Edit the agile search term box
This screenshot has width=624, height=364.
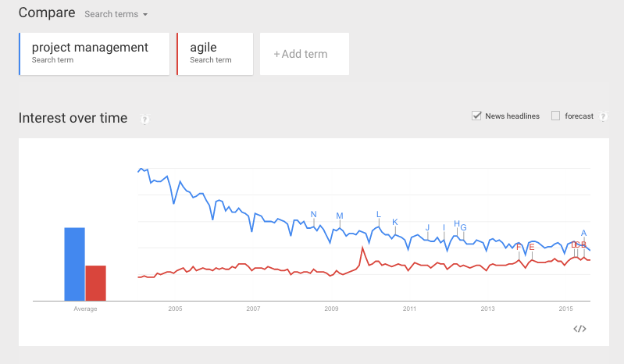215,54
